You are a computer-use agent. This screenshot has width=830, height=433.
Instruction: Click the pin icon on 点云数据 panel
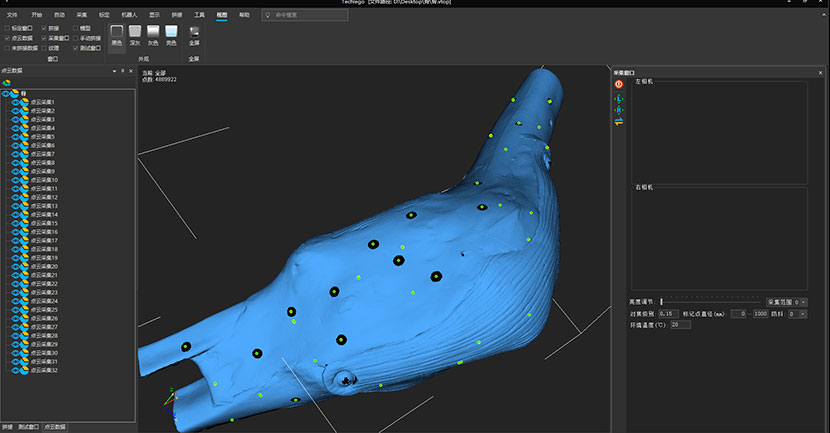tap(122, 72)
